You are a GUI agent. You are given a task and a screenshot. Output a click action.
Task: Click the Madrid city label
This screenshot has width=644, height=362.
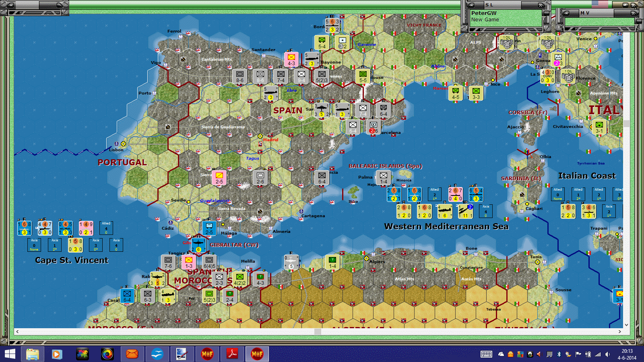pos(270,140)
